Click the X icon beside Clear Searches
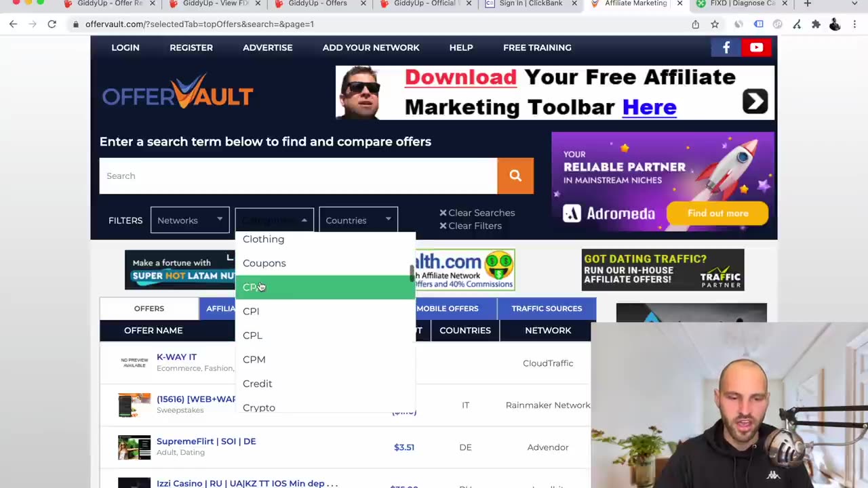The image size is (868, 488). pos(443,213)
